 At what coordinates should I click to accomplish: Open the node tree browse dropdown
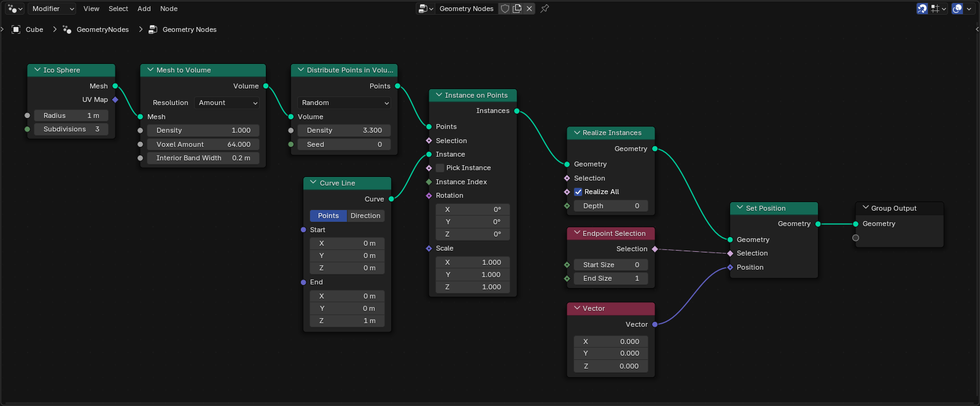tap(426, 9)
